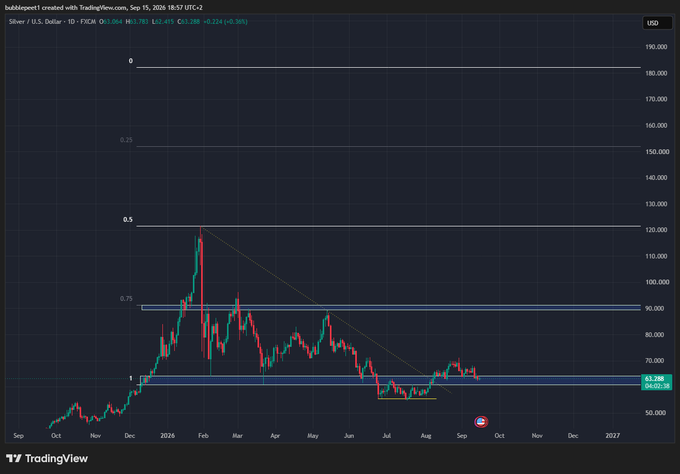Click the 100.000 price axis label
Screen dimensions: 680x474
[x=656, y=282]
